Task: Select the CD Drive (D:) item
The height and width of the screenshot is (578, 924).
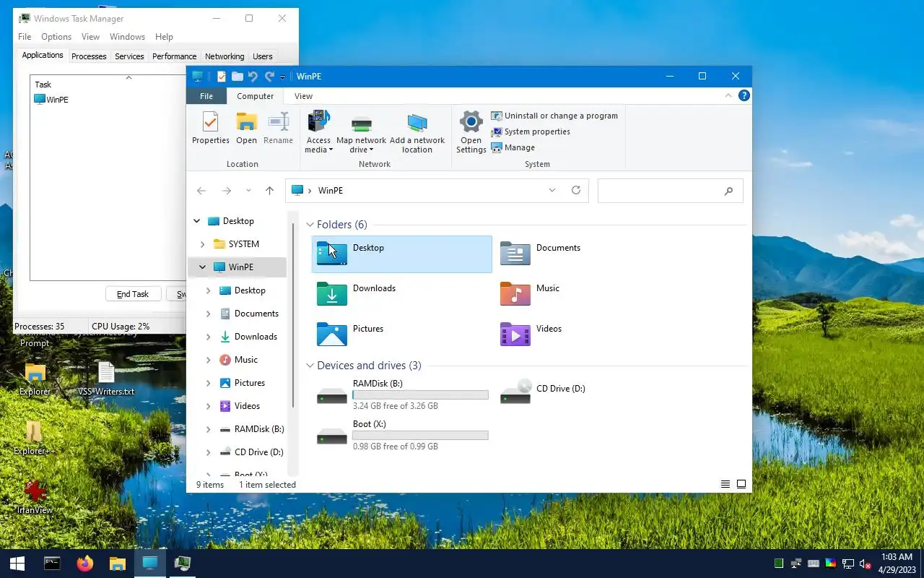Action: coord(585,394)
